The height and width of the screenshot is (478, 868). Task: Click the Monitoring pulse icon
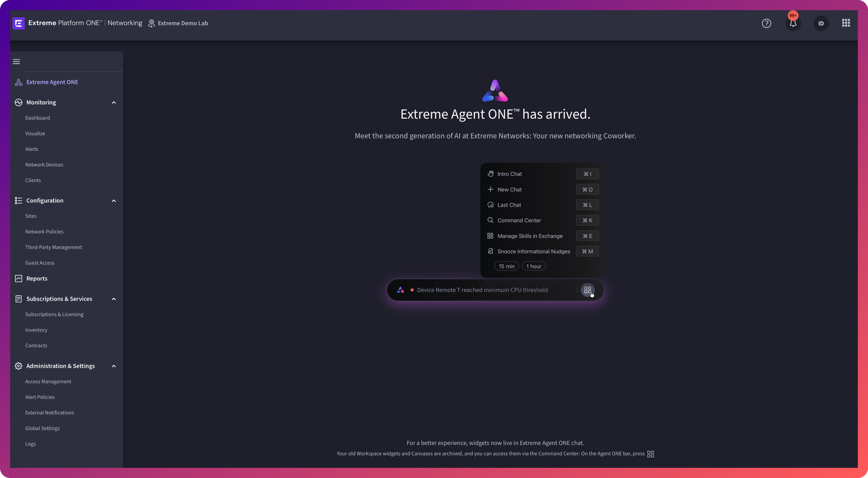pyautogui.click(x=18, y=102)
